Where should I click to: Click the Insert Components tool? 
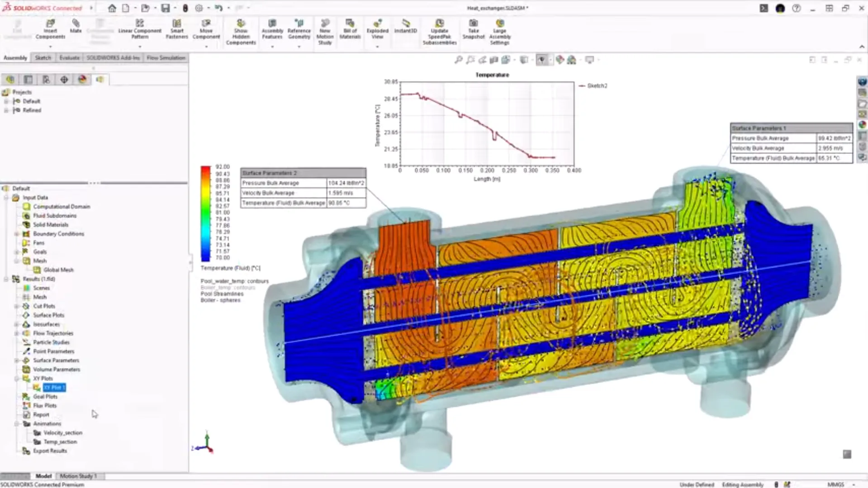pos(50,29)
